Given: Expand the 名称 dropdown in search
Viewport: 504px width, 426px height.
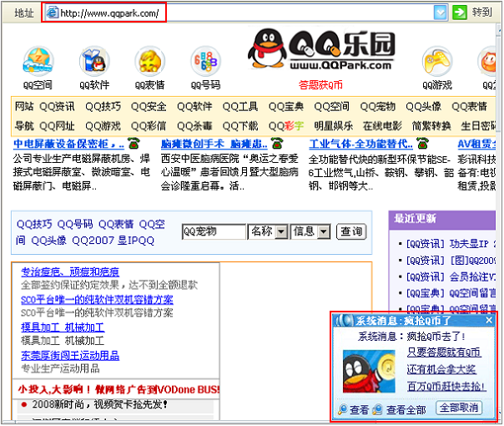Looking at the screenshot, I should coord(281,231).
